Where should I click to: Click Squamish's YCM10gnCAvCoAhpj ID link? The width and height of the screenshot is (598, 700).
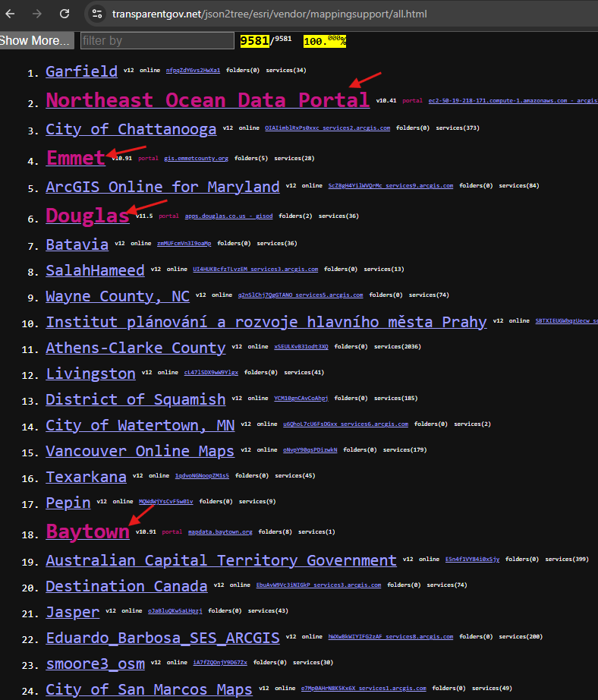coord(301,399)
